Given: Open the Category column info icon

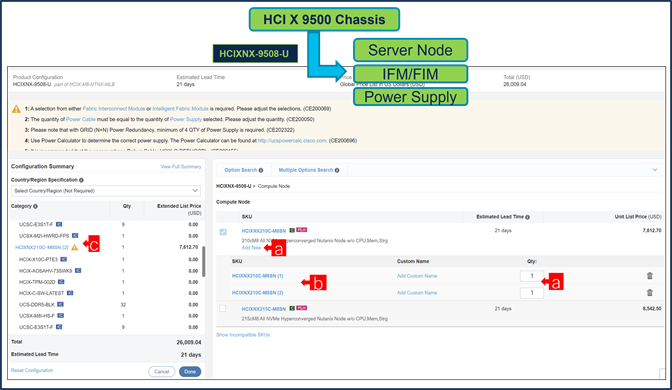Looking at the screenshot, I should (36, 206).
